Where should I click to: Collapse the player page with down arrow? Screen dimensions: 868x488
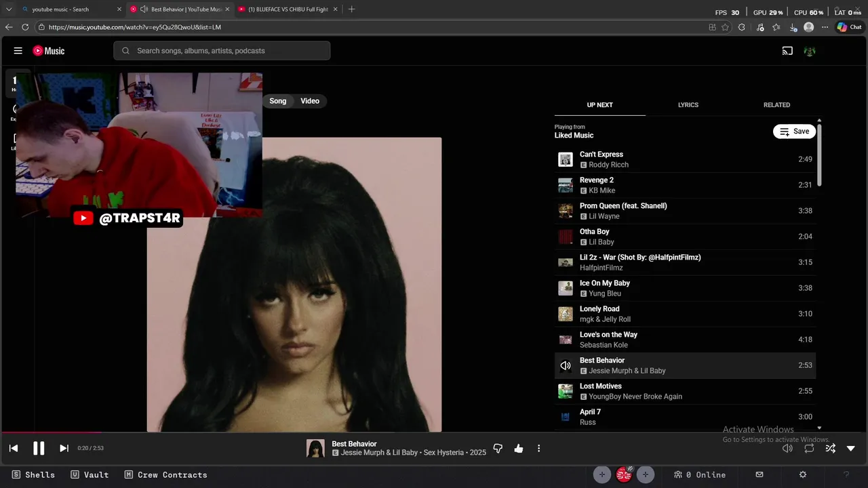(851, 448)
